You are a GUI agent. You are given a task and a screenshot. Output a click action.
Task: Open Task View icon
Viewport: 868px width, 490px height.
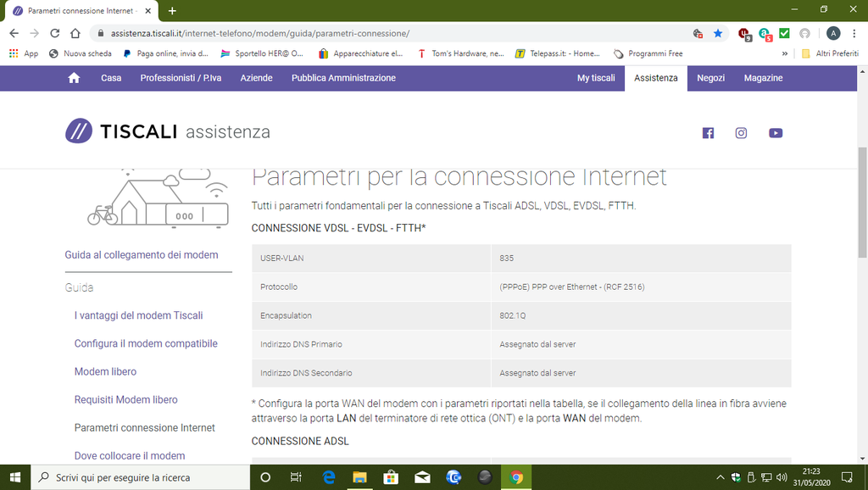[x=296, y=477]
